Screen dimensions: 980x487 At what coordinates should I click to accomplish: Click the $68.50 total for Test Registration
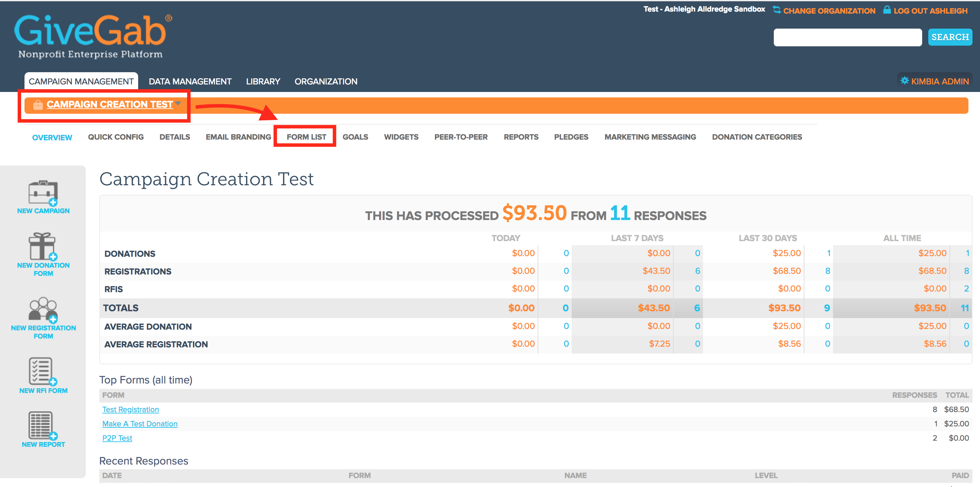click(x=956, y=410)
